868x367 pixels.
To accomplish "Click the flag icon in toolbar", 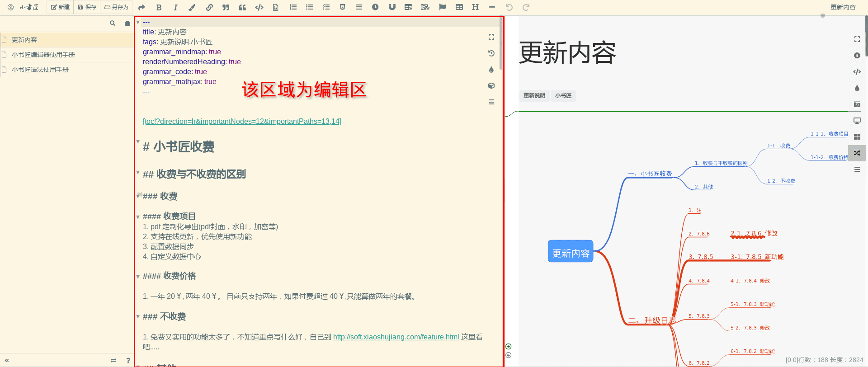I will [x=443, y=7].
